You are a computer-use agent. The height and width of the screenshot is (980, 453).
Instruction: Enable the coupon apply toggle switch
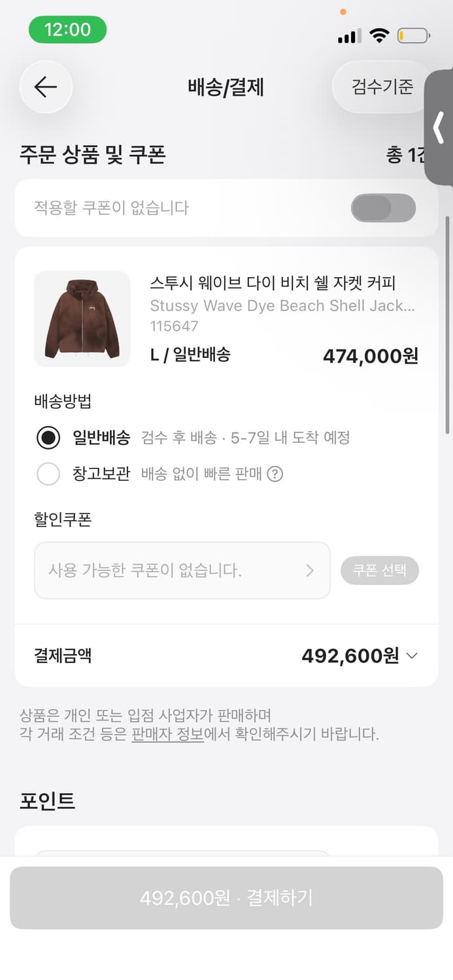click(383, 207)
